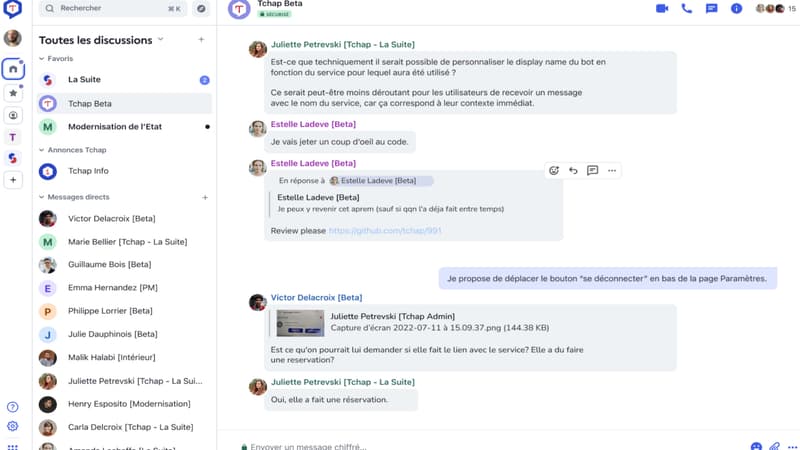Screen dimensions: 800x450
Task: Collapse the Favoris section
Action: coord(42,59)
